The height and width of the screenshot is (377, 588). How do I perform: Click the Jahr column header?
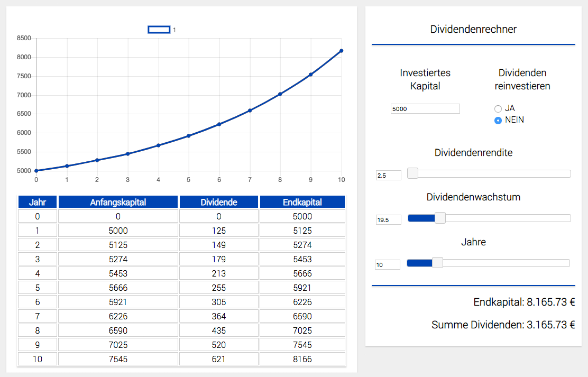38,202
